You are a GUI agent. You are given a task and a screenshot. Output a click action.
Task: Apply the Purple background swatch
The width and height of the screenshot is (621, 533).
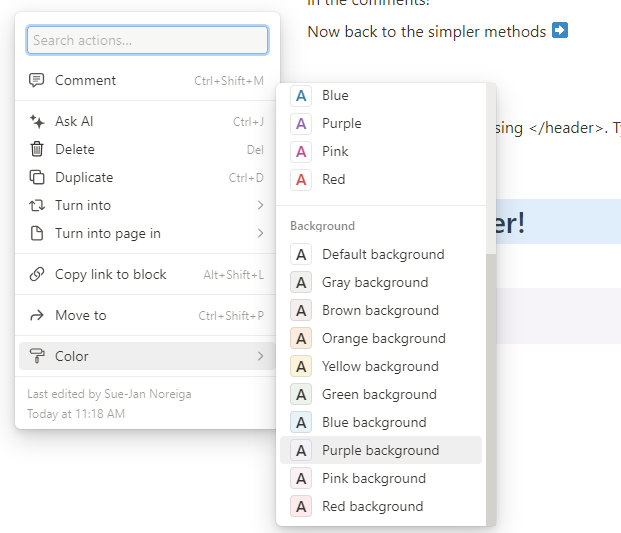click(x=301, y=450)
